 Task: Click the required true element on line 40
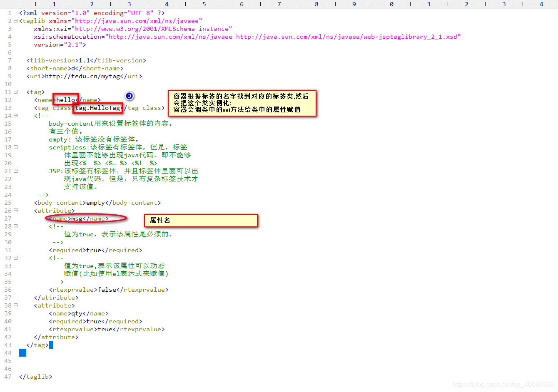click(95, 321)
